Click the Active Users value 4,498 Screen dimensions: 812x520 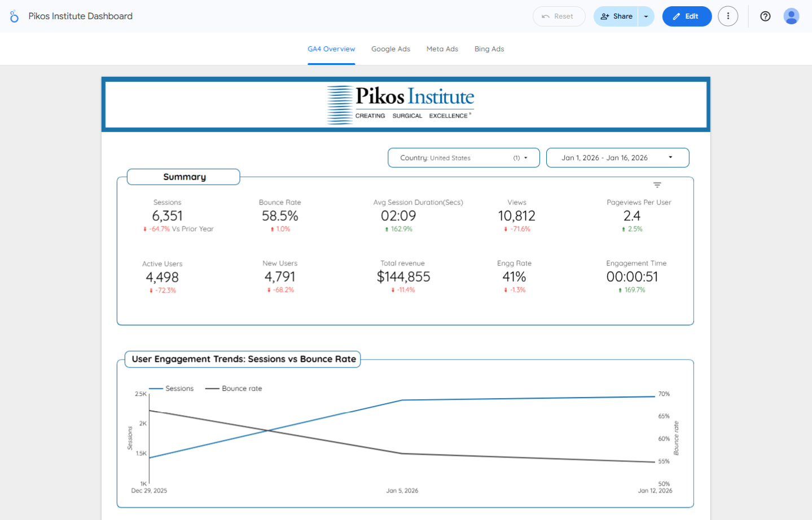(x=163, y=277)
